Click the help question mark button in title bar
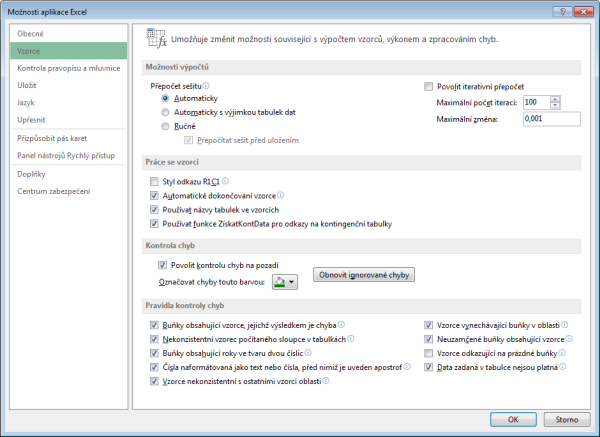 (562, 12)
